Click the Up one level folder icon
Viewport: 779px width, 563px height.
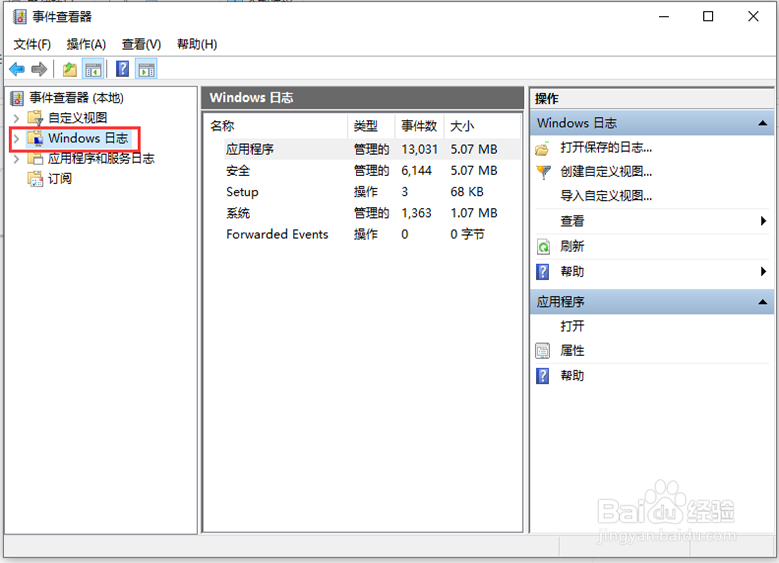pyautogui.click(x=70, y=69)
